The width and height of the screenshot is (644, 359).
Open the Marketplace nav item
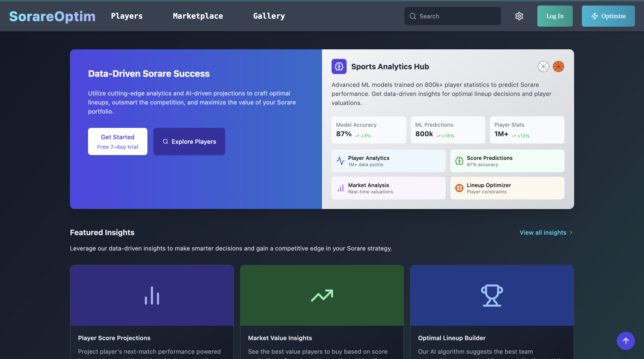tap(198, 16)
